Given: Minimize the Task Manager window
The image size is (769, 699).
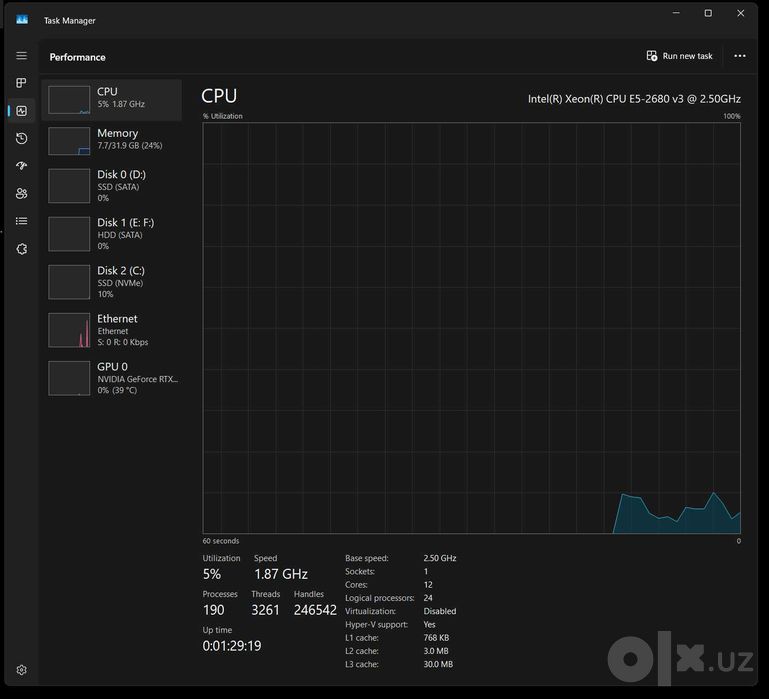Looking at the screenshot, I should [x=676, y=13].
